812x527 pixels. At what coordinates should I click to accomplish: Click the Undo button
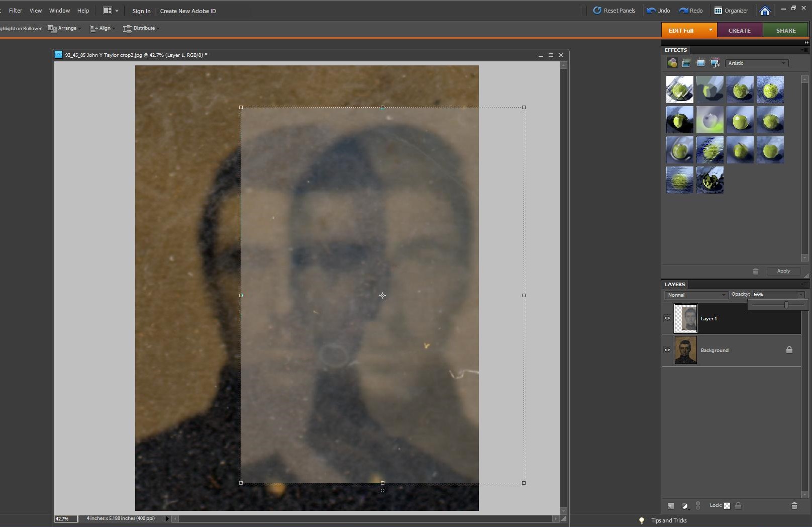[x=658, y=11]
